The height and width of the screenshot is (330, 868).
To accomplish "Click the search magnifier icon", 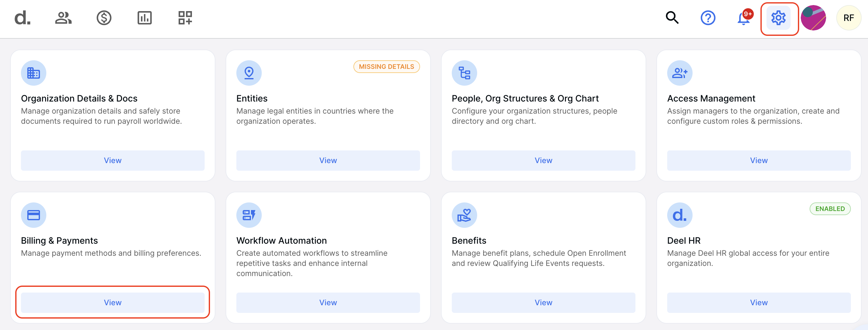I will click(672, 18).
